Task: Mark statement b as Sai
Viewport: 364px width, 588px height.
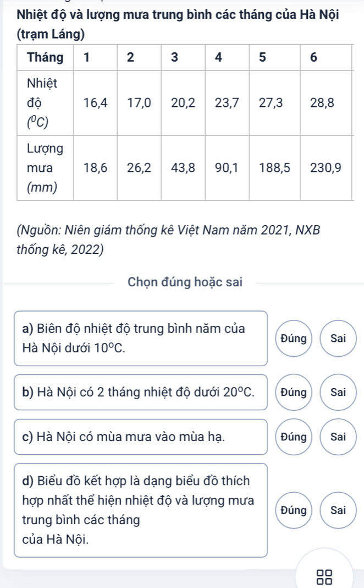Action: tap(338, 393)
